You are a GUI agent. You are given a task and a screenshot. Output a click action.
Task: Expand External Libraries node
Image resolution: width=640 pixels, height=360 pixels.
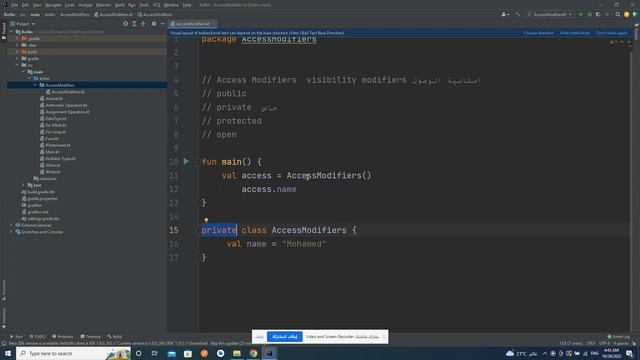pos(11,225)
